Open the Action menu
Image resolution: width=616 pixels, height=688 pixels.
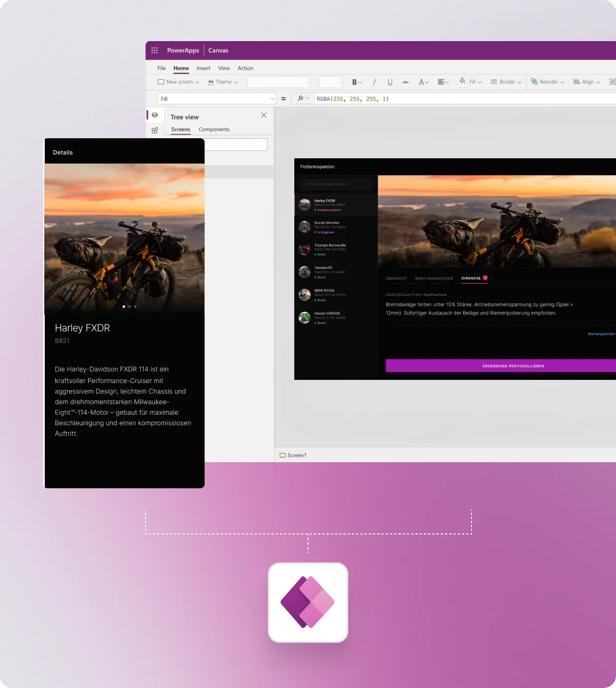click(245, 68)
